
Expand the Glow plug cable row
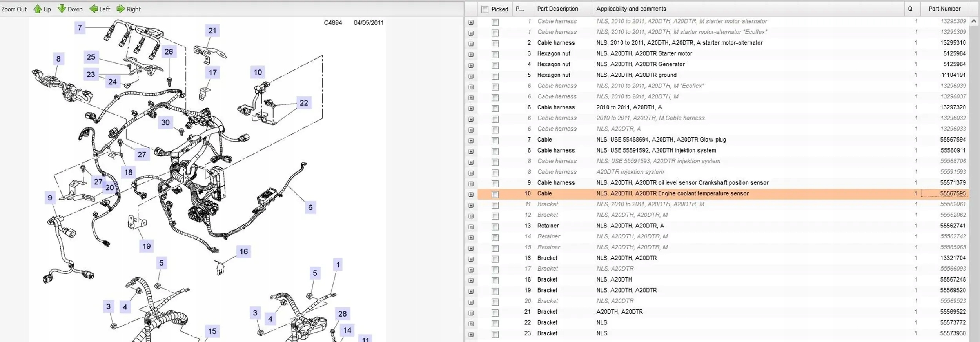point(471,141)
